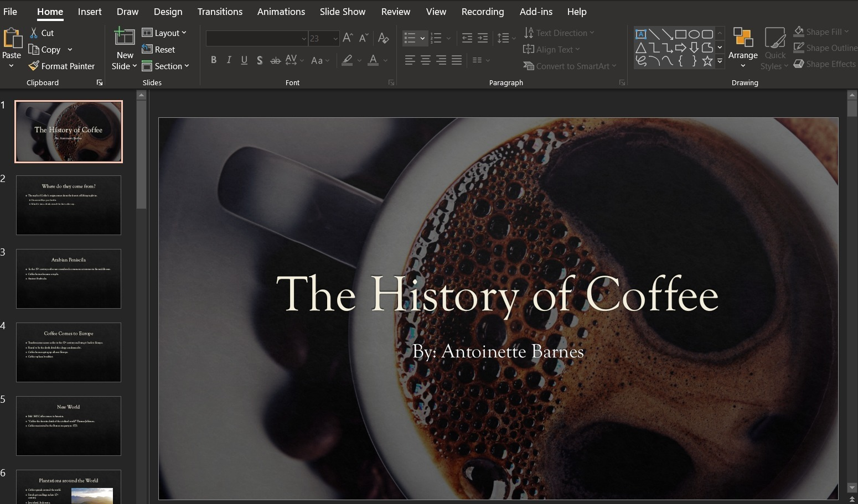Select slide 3 Arabian Peninsula thumbnail
The width and height of the screenshot is (858, 504).
click(x=69, y=278)
